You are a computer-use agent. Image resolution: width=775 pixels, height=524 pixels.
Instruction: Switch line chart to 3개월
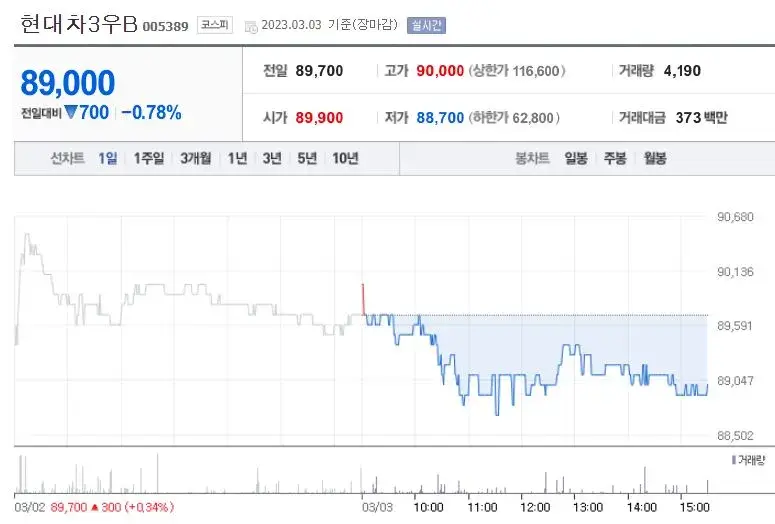click(195, 158)
